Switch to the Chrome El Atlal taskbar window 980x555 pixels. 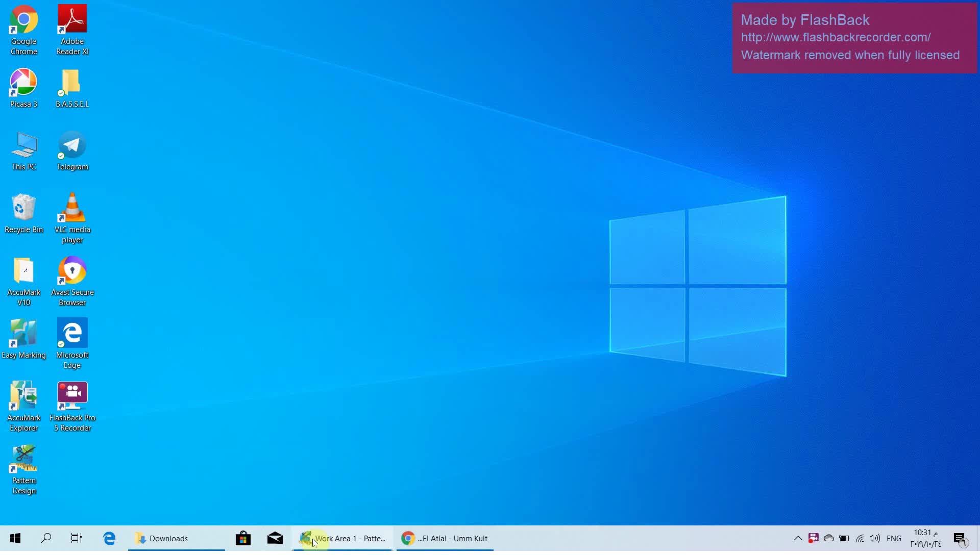click(445, 538)
